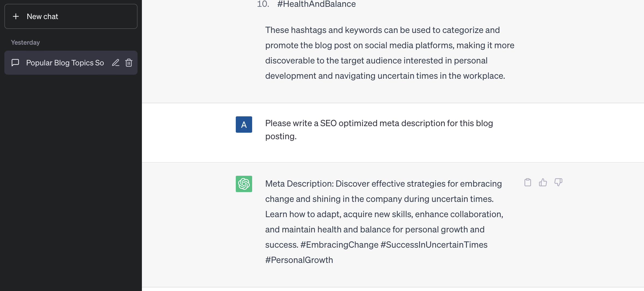Screen dimensions: 644x291
Task: Click the list number 10 marker
Action: (x=263, y=4)
